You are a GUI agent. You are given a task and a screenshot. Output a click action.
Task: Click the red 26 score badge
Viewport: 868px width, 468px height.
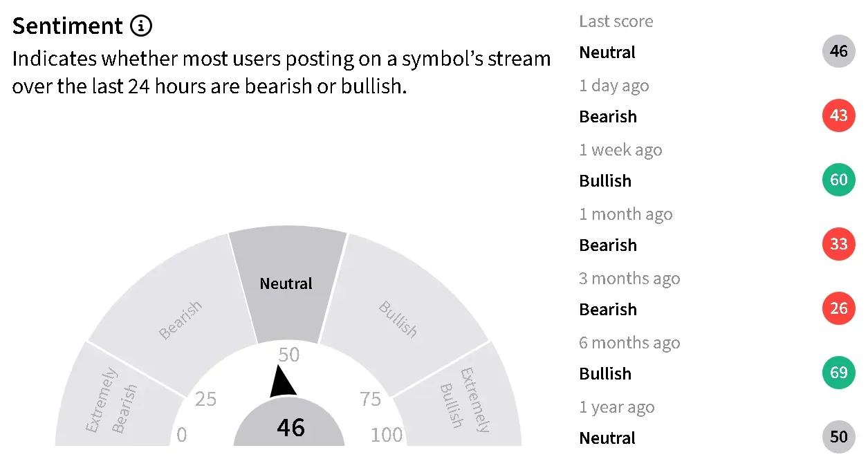click(x=838, y=309)
